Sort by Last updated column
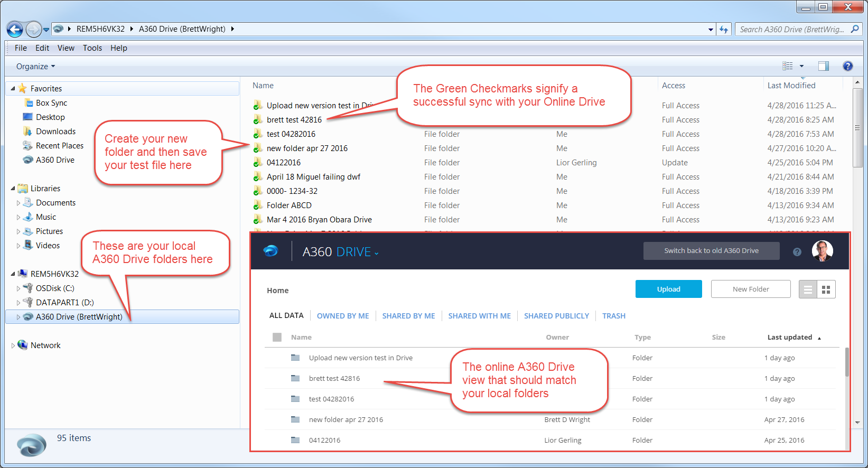The width and height of the screenshot is (868, 468). pyautogui.click(x=794, y=337)
